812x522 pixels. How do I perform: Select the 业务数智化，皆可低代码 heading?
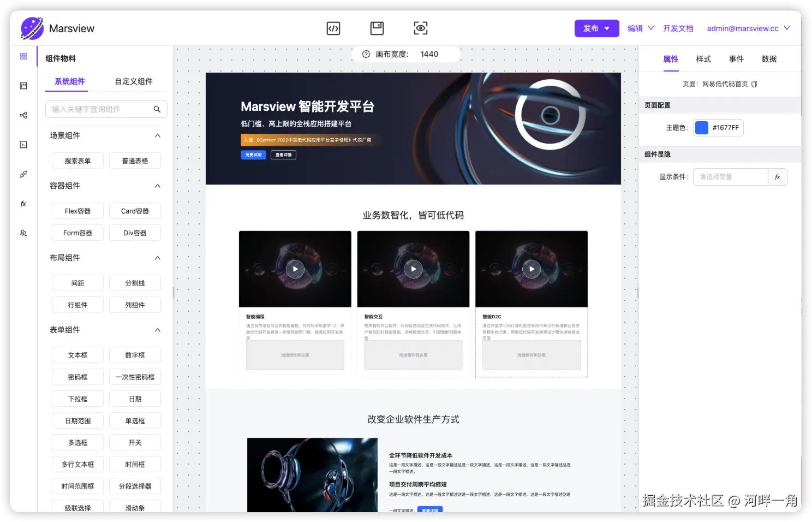pyautogui.click(x=413, y=215)
